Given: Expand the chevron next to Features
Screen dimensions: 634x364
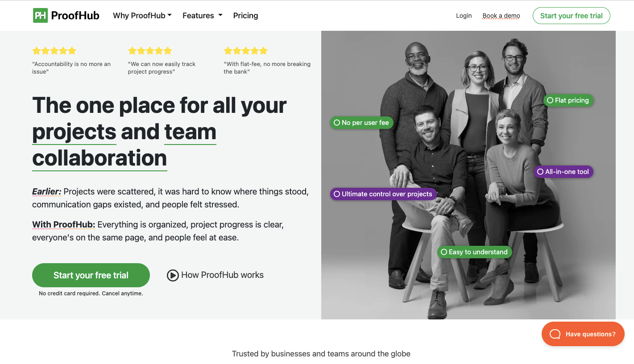Looking at the screenshot, I should coord(220,16).
